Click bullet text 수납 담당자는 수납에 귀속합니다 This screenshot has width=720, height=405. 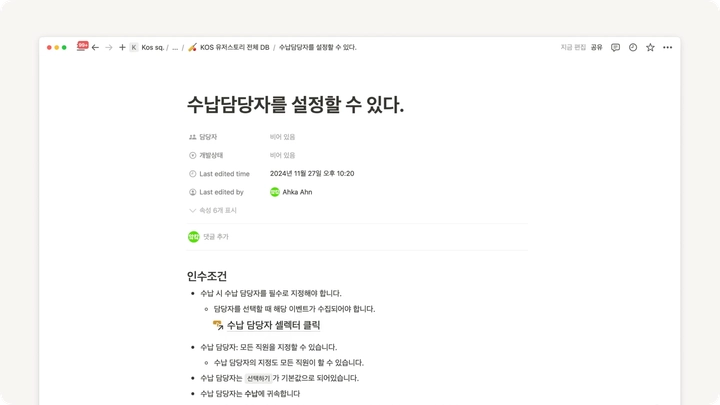click(x=250, y=394)
